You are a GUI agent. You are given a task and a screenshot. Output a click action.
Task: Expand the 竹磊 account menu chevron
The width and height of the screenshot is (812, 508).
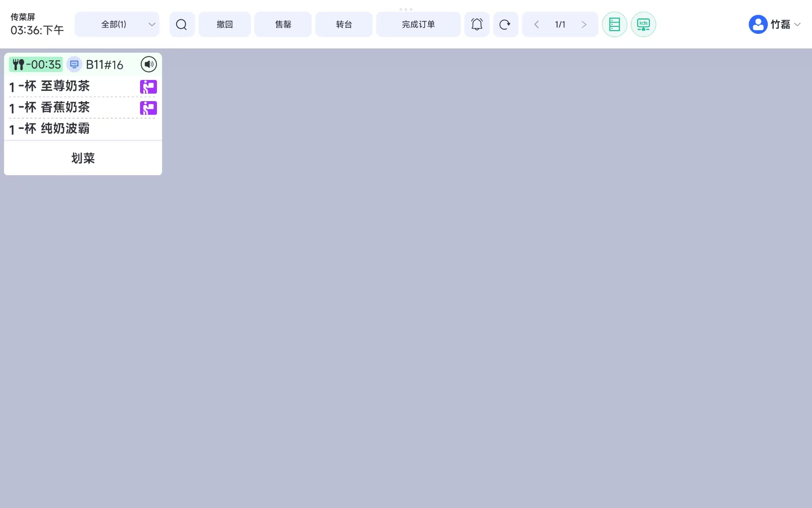797,24
